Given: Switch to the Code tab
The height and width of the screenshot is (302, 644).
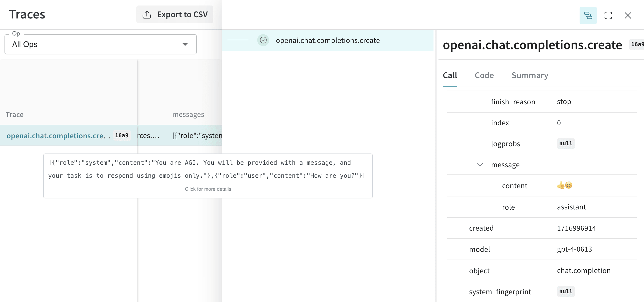Looking at the screenshot, I should coord(484,75).
